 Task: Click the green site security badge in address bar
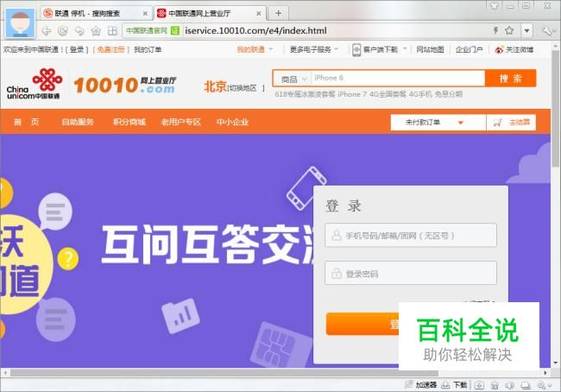click(x=153, y=31)
